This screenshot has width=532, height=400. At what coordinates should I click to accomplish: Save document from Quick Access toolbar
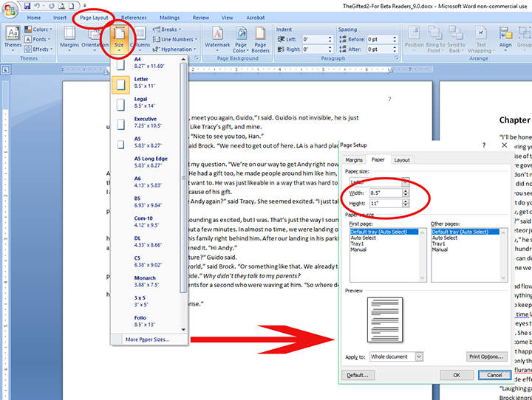pyautogui.click(x=27, y=6)
